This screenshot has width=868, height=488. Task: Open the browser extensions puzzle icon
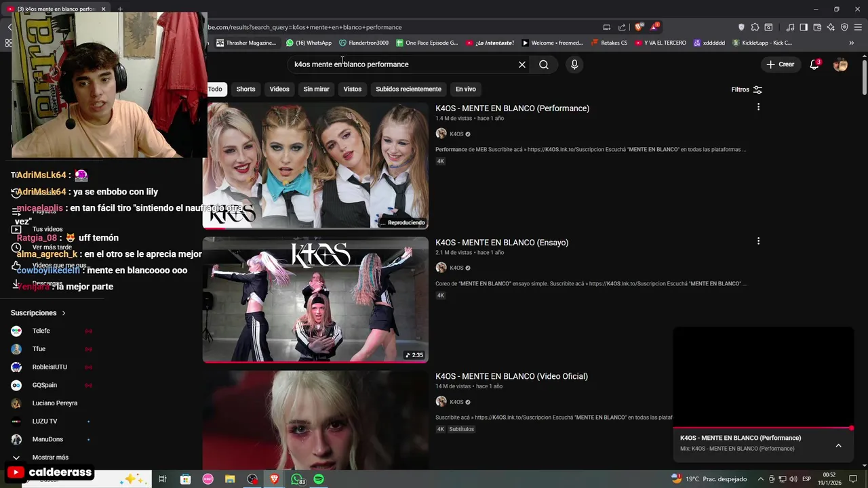click(755, 27)
